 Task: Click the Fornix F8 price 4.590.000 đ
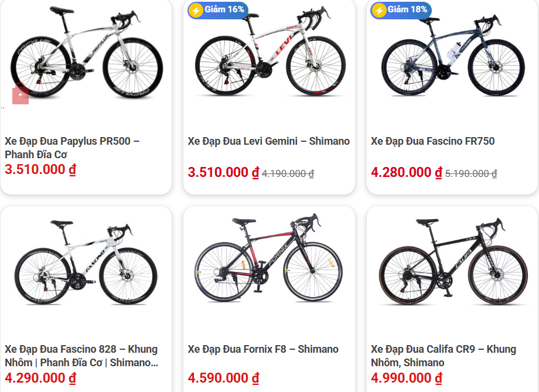coord(223,378)
